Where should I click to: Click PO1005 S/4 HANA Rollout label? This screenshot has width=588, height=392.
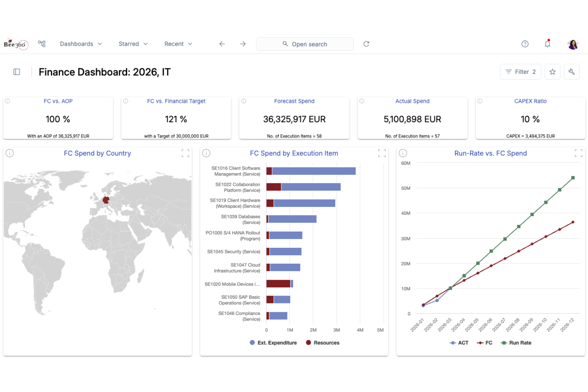pyautogui.click(x=233, y=236)
